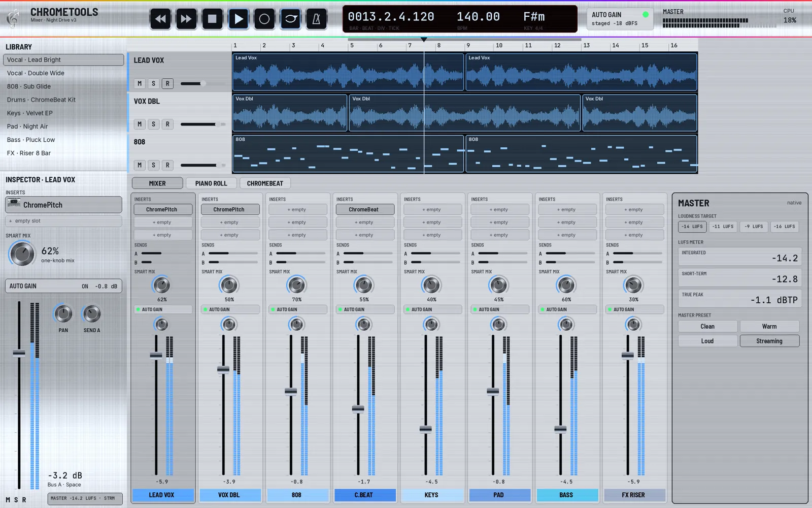The width and height of the screenshot is (812, 508).
Task: Open the ChromePitch insert in the Inspector
Action: [x=63, y=205]
